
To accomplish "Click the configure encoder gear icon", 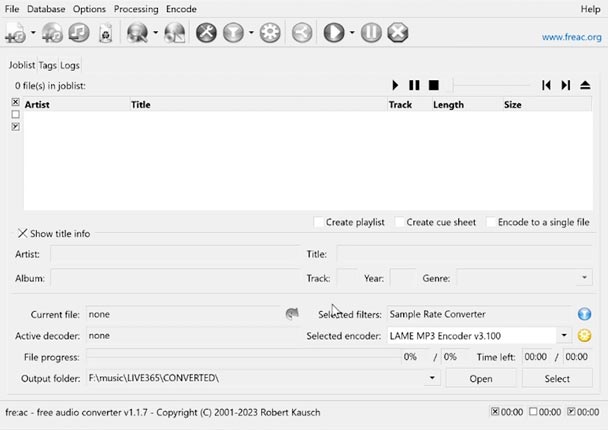I will [269, 34].
